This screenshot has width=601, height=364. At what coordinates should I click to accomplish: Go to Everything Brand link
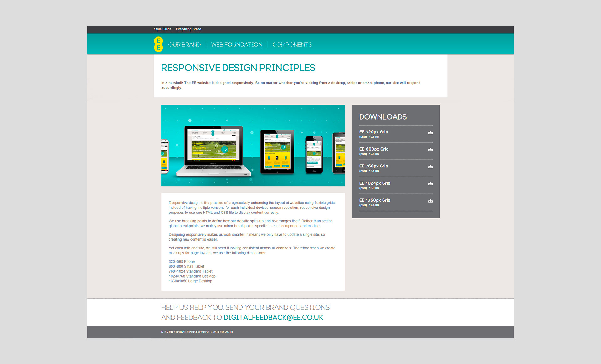coord(188,29)
